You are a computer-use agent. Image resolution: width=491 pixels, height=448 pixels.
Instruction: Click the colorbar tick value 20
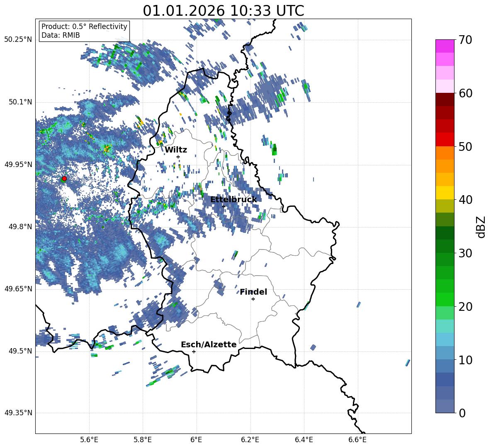click(465, 306)
